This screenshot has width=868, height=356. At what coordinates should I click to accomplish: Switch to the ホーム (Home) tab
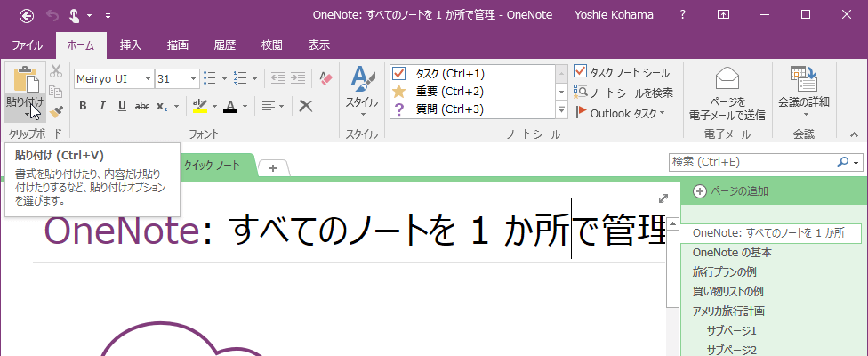click(x=81, y=45)
